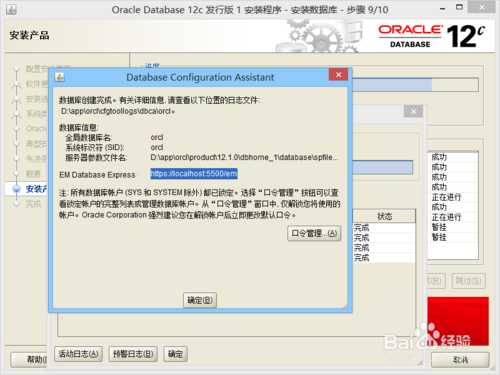500x375 pixels.
Task: Minimize the Oracle installer window
Action: point(443,8)
